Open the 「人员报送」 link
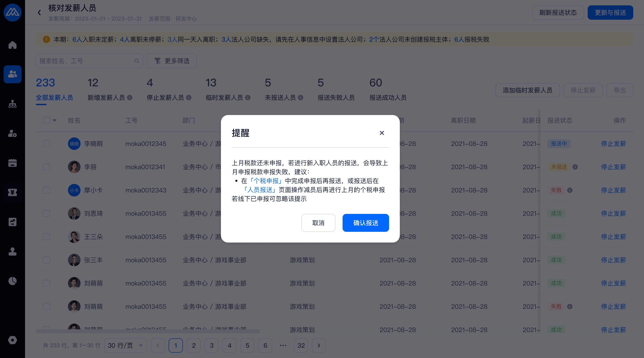644x358 pixels. point(260,190)
